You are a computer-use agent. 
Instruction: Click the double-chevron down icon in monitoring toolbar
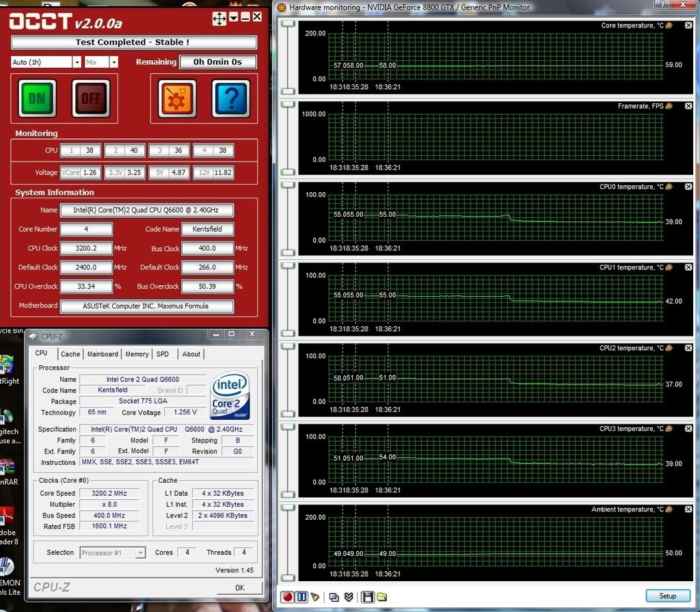(x=349, y=597)
